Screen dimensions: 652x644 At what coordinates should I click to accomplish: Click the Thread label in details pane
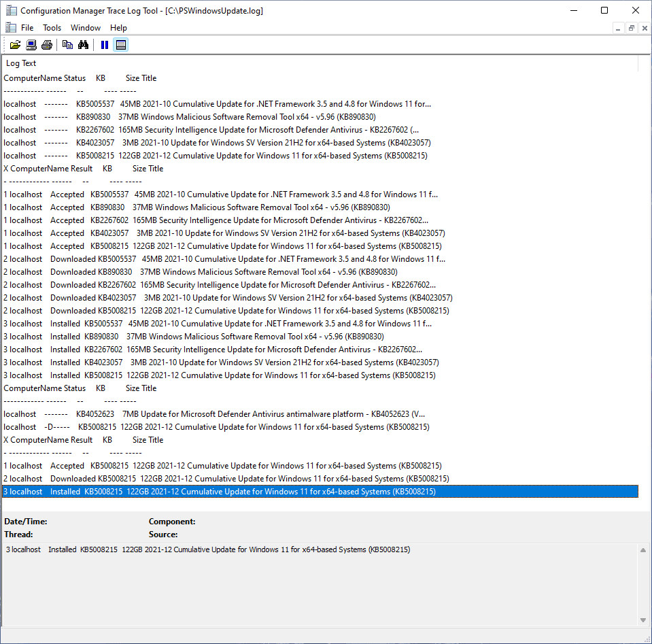coord(18,534)
